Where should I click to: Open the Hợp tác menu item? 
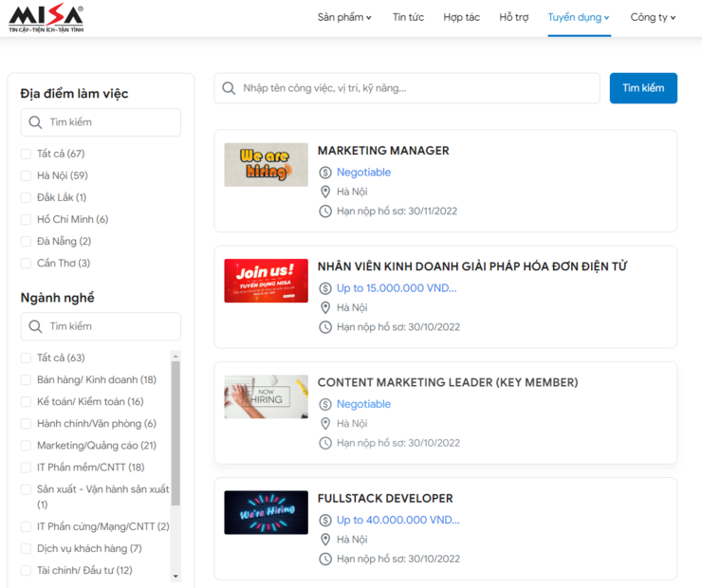pos(462,17)
